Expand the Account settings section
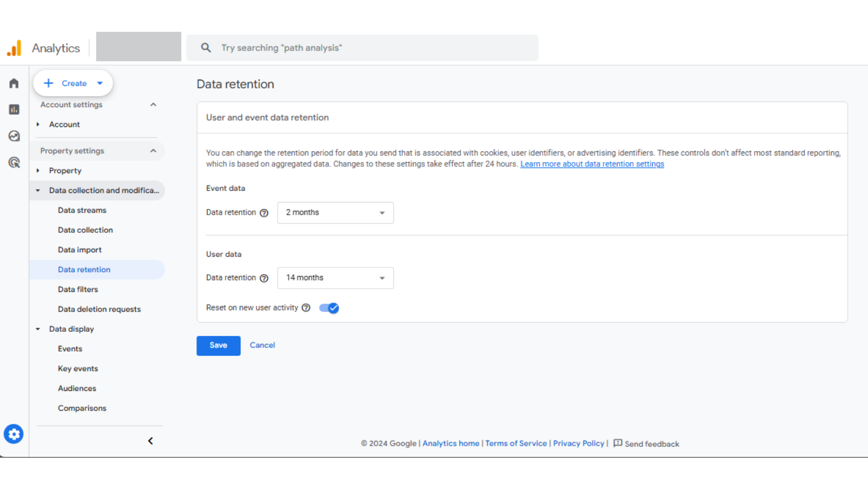This screenshot has width=868, height=488. click(153, 104)
